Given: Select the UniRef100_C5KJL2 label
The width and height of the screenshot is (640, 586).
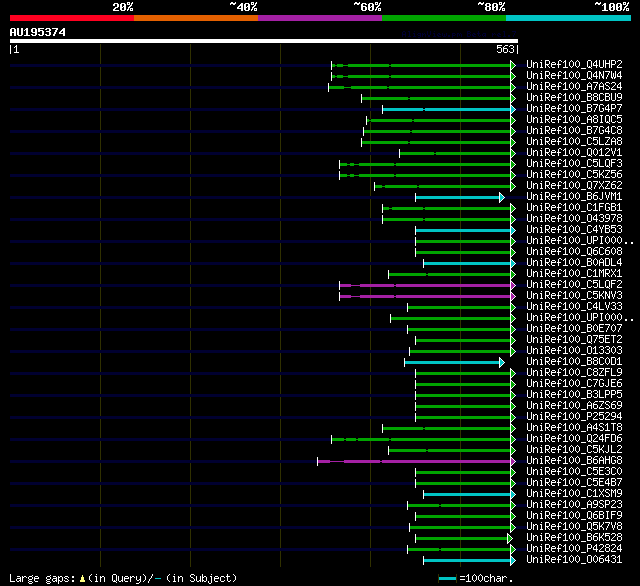Looking at the screenshot, I should (x=574, y=450).
